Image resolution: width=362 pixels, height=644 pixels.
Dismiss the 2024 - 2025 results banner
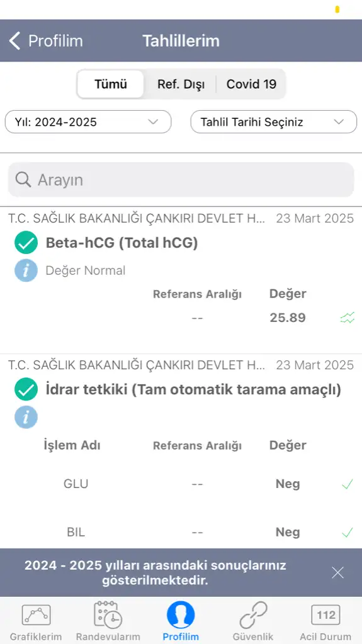(x=337, y=572)
